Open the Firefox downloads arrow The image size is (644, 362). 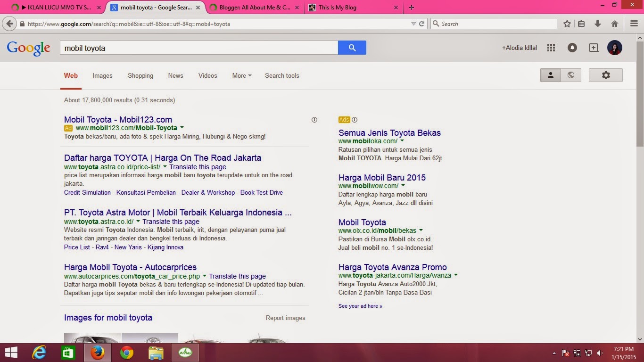click(598, 24)
